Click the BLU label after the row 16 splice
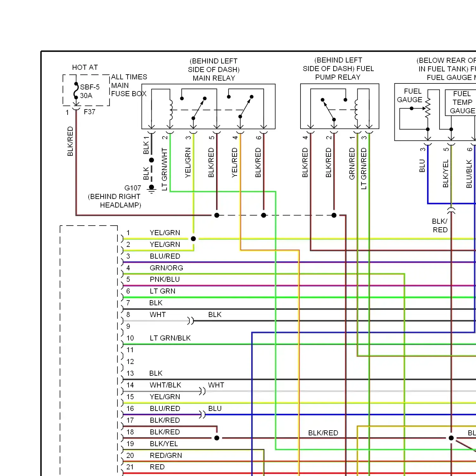The width and height of the screenshot is (476, 476). pos(215,409)
